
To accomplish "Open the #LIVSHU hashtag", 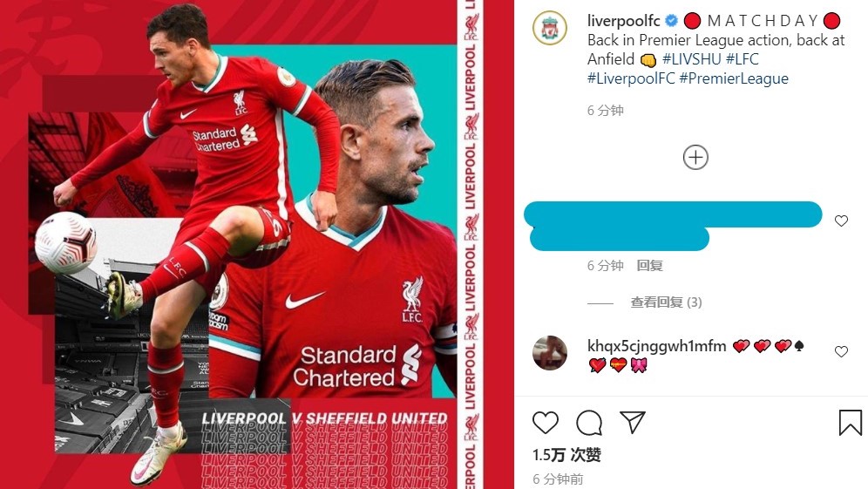I will coord(691,59).
